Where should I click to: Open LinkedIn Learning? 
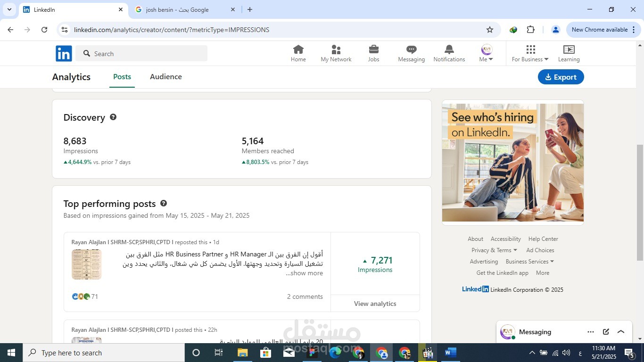(569, 53)
